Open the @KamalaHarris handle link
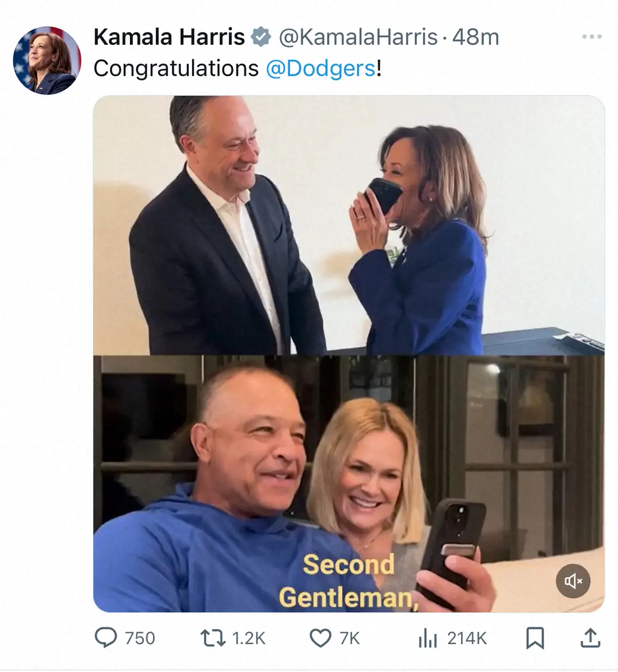Image resolution: width=618 pixels, height=672 pixels. [x=358, y=38]
